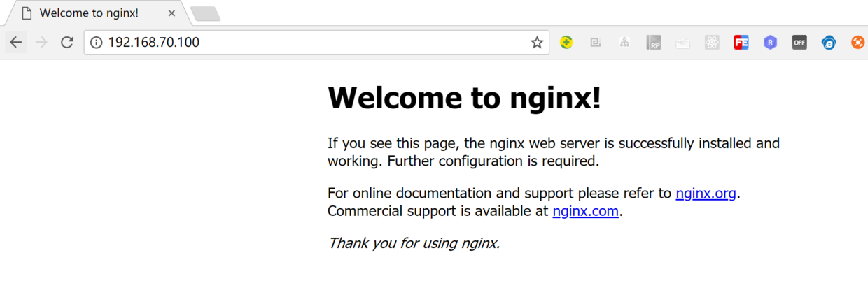Toggle the dark OFF extension icon
This screenshot has width=868, height=304.
(799, 43)
